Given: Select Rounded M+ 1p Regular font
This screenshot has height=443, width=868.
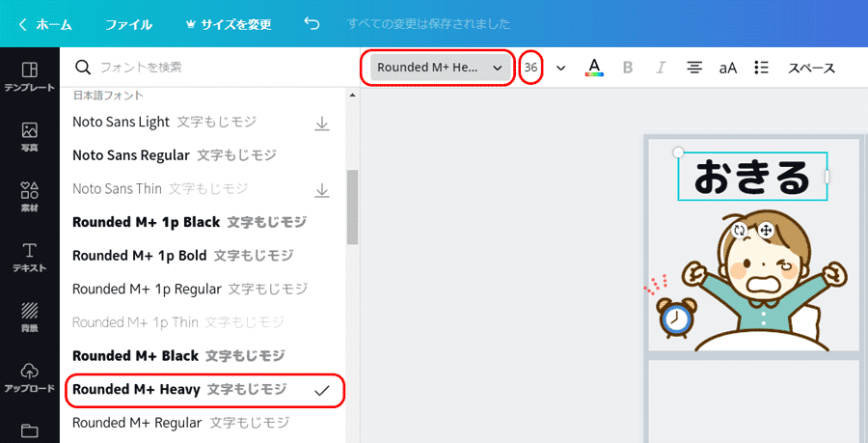Looking at the screenshot, I should point(203,289).
